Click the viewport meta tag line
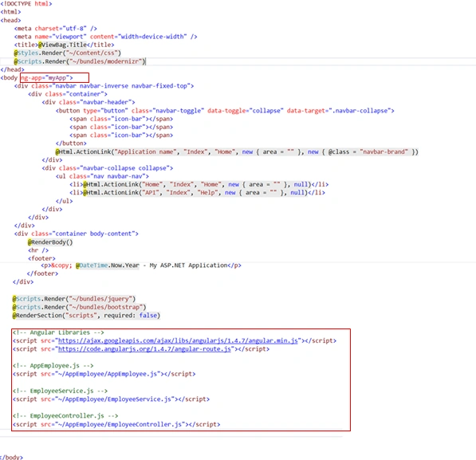The image size is (476, 460). 105,37
